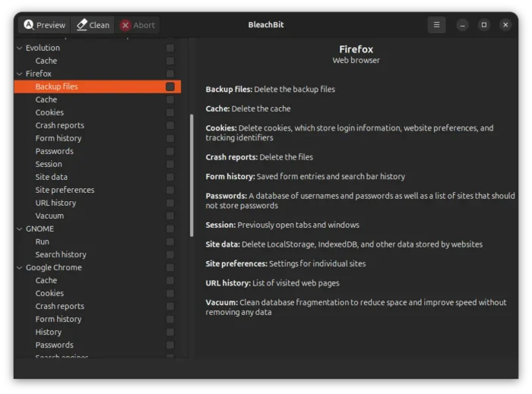The width and height of the screenshot is (532, 394).
Task: Click the Clean eraser icon
Action: [x=82, y=25]
